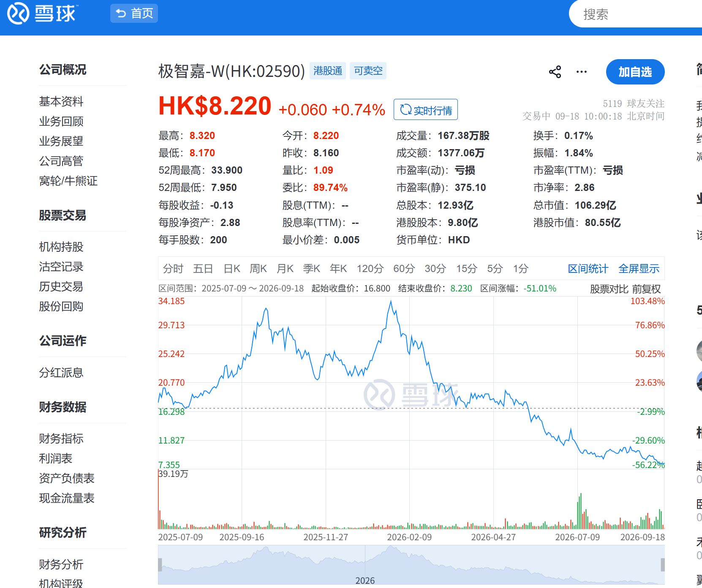The image size is (702, 588).
Task: Click the 总市值 value 106.29亿
Action: (596, 205)
